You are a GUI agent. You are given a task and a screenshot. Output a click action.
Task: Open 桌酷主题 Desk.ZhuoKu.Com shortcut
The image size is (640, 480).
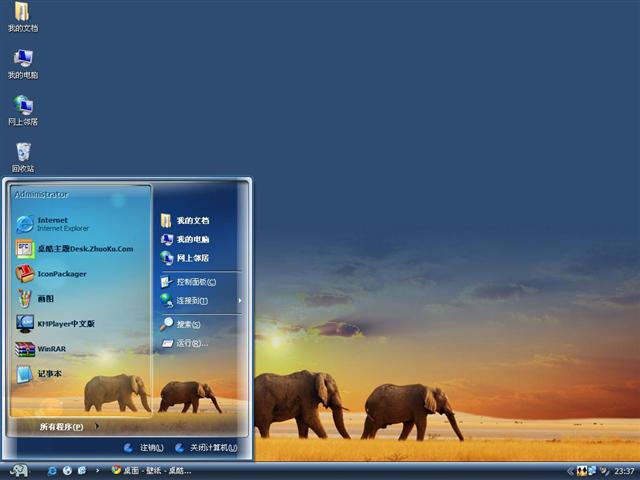click(84, 249)
